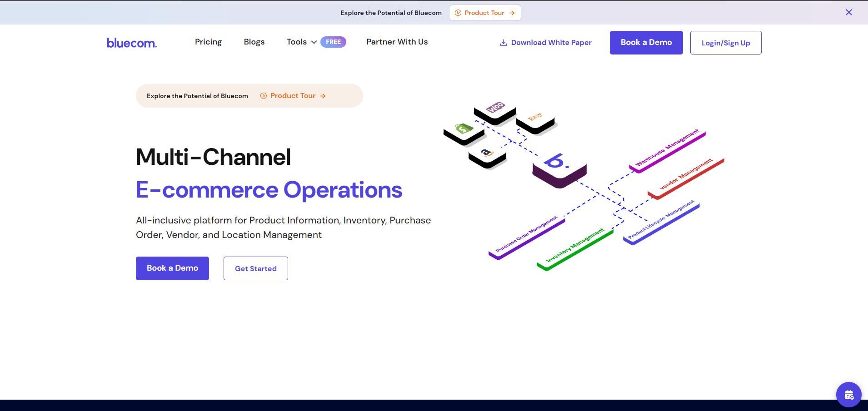868x411 pixels.
Task: Click the bluecom logo
Action: click(132, 43)
